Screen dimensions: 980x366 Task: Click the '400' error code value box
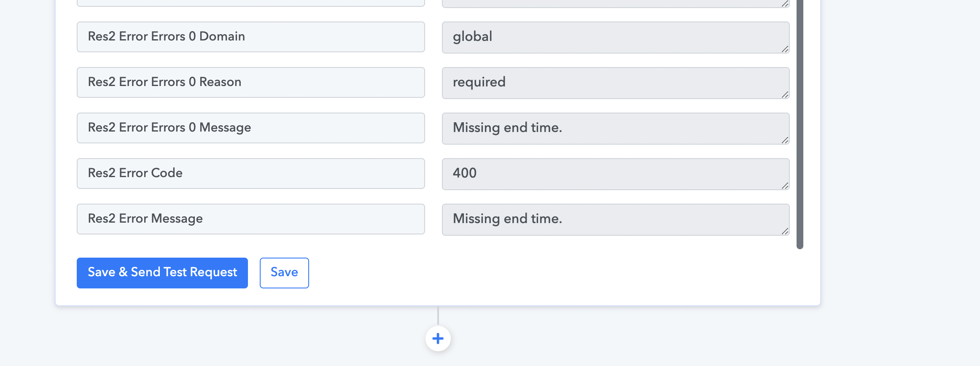click(616, 174)
